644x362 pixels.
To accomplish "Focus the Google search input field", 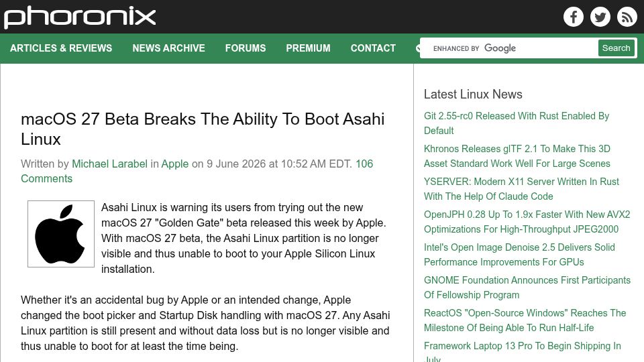I will [x=509, y=48].
